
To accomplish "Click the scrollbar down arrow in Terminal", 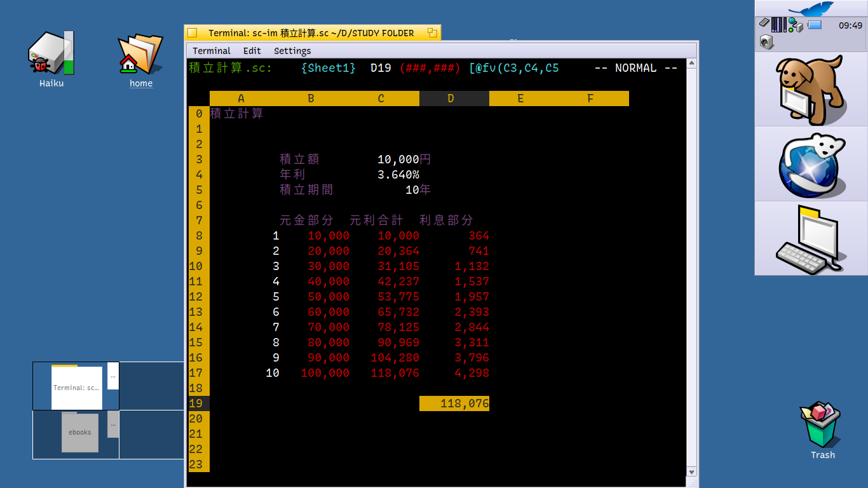I will pyautogui.click(x=692, y=471).
